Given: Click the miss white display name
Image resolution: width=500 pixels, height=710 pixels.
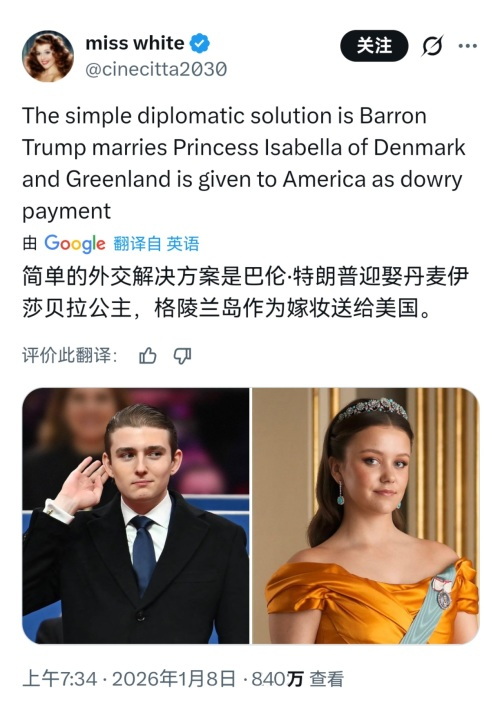Looking at the screenshot, I should click(x=135, y=43).
